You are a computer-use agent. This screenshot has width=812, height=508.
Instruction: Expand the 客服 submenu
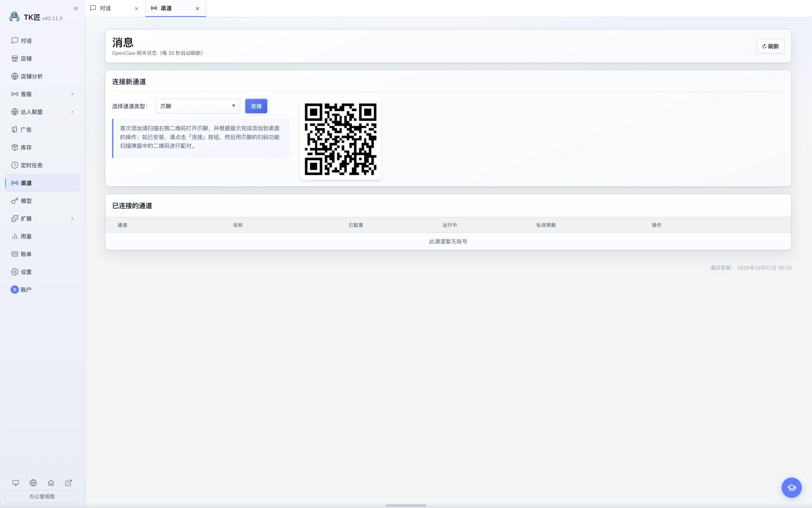(x=42, y=94)
